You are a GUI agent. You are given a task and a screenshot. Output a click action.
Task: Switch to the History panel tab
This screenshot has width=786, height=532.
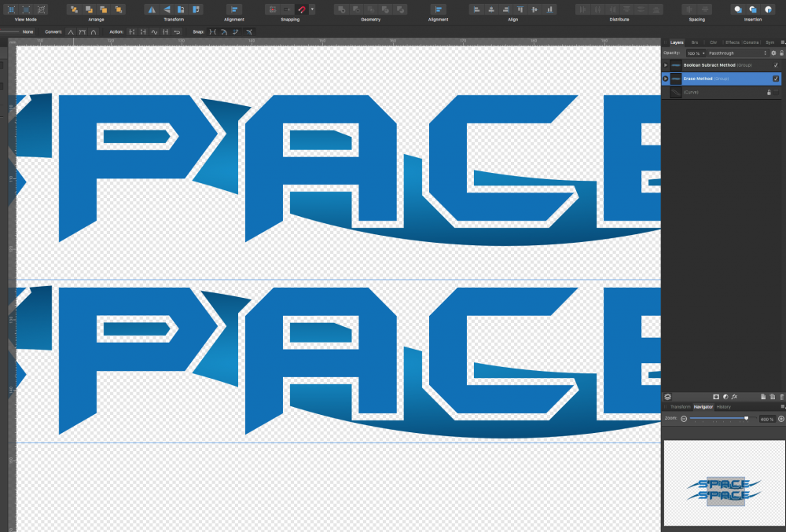[723, 407]
